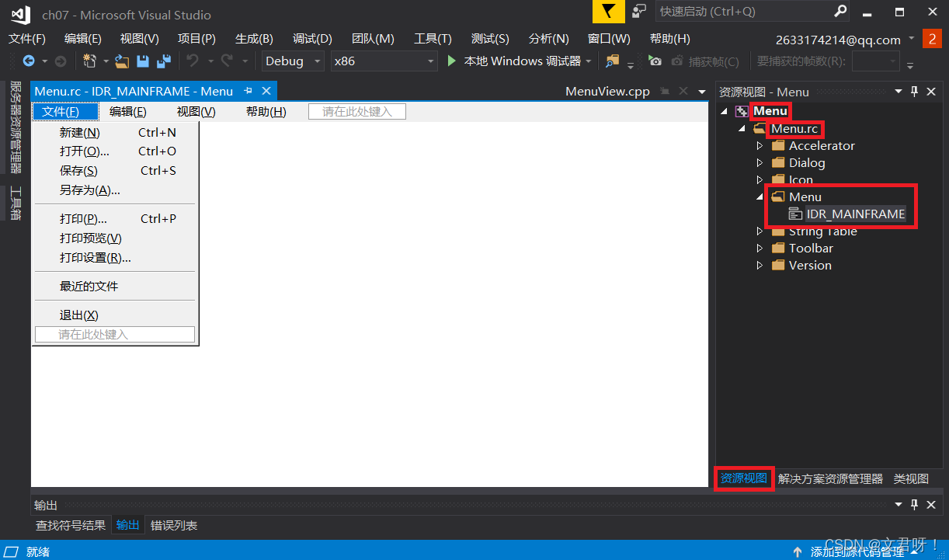This screenshot has height=560, width=949.
Task: Select 打印预览(V) in the designed menu
Action: (116, 238)
